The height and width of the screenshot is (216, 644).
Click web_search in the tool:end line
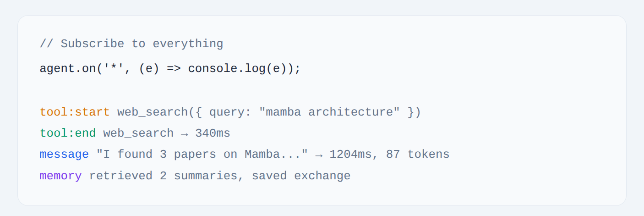[138, 133]
